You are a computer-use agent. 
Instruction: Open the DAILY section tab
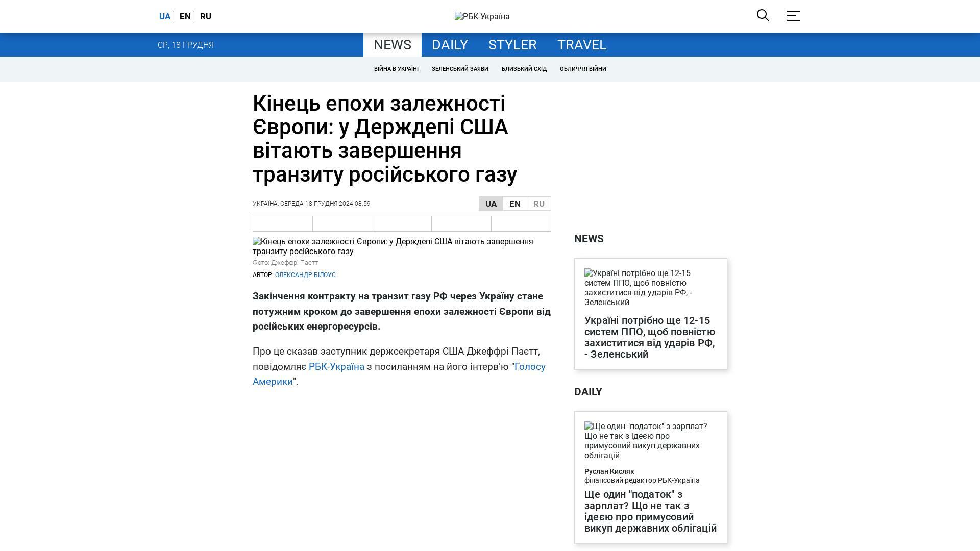[x=450, y=45]
